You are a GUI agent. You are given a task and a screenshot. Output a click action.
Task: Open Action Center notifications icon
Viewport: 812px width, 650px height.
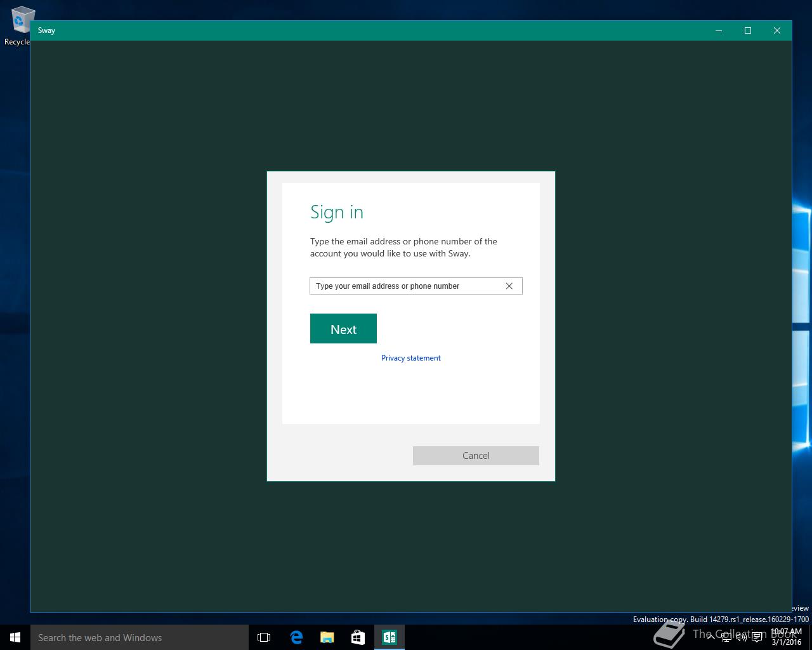[757, 637]
